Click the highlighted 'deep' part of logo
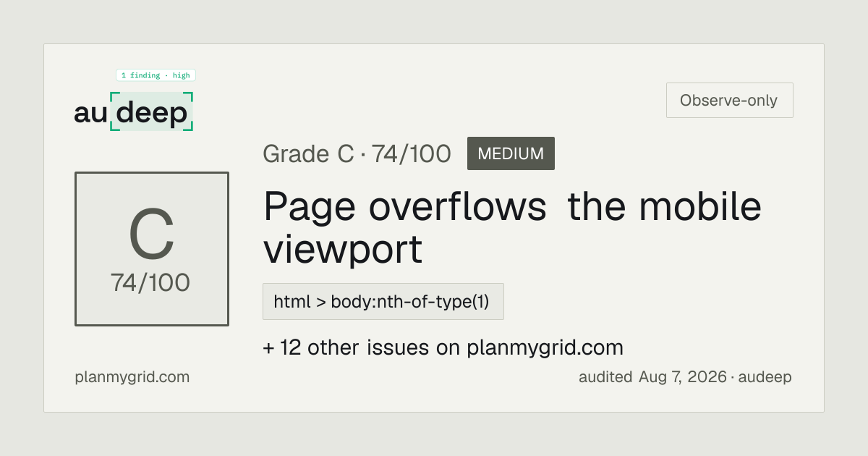 (152, 113)
